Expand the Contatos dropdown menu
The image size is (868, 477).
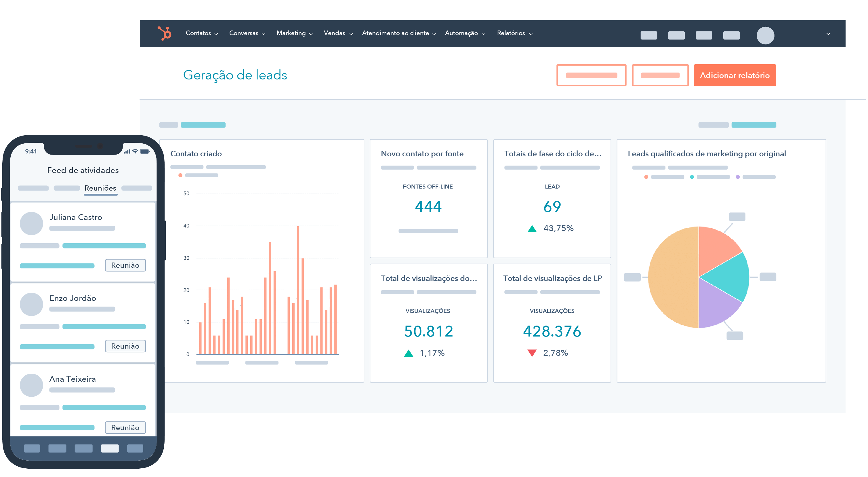coord(201,33)
